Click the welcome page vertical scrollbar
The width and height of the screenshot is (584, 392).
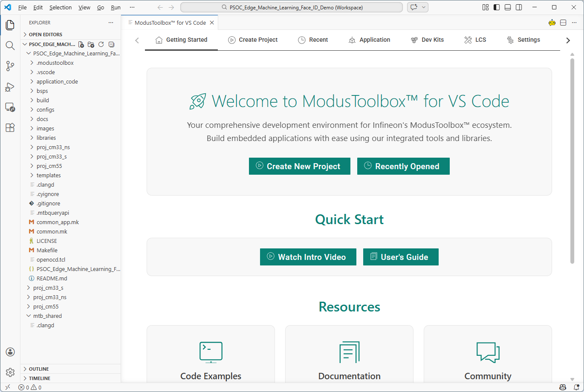[x=572, y=161]
